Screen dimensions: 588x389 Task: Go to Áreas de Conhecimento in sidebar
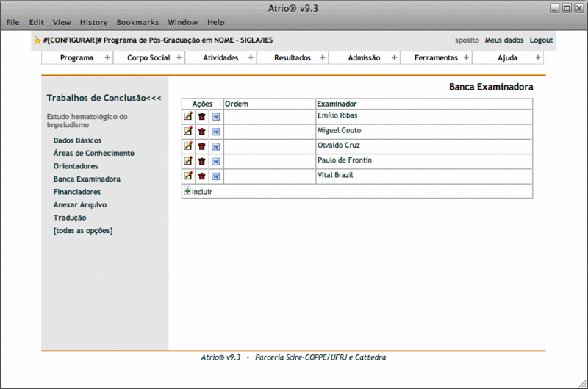pyautogui.click(x=93, y=153)
